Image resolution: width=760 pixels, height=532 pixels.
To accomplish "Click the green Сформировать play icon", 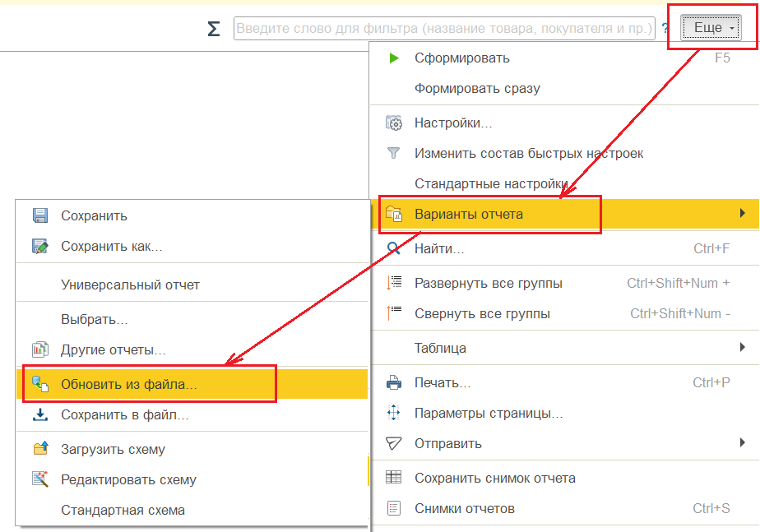I will (394, 58).
